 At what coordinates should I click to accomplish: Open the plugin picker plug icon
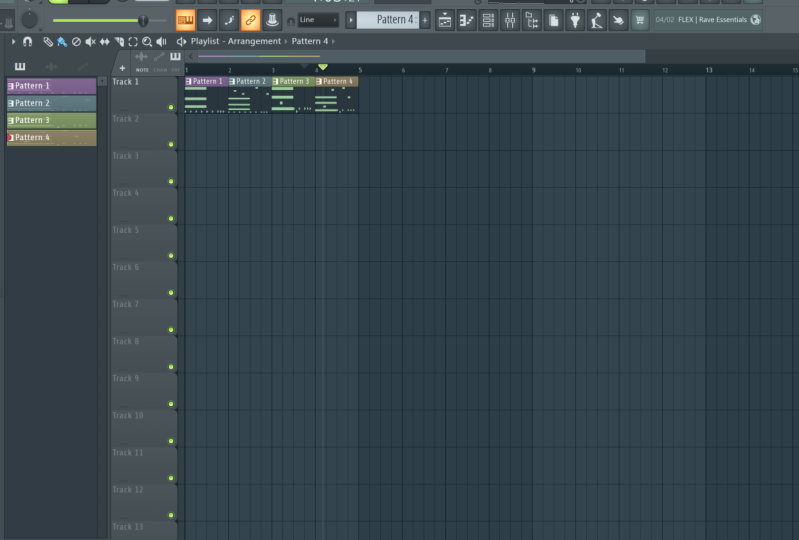575,20
